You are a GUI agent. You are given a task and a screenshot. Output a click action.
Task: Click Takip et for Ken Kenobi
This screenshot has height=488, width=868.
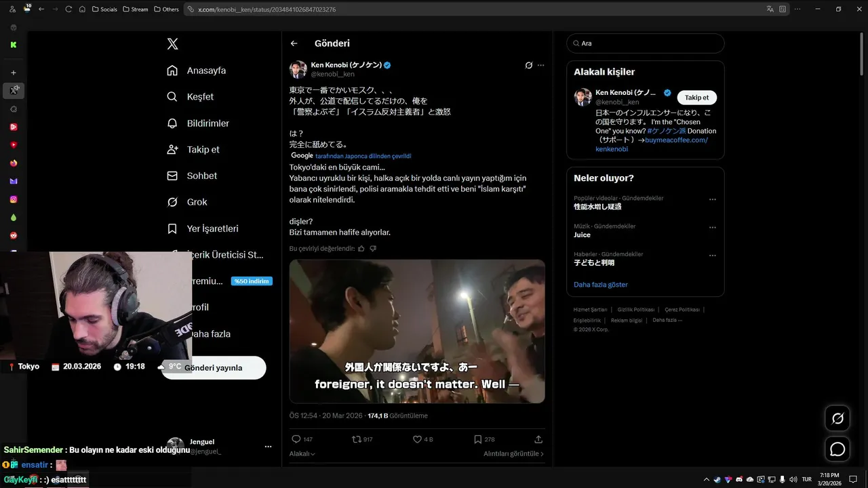[x=696, y=98]
